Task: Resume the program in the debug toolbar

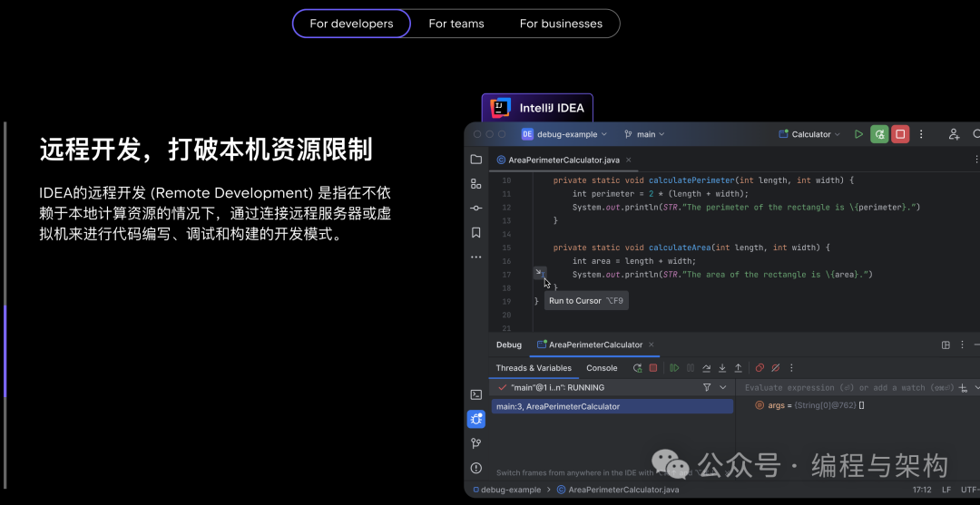Action: 674,368
